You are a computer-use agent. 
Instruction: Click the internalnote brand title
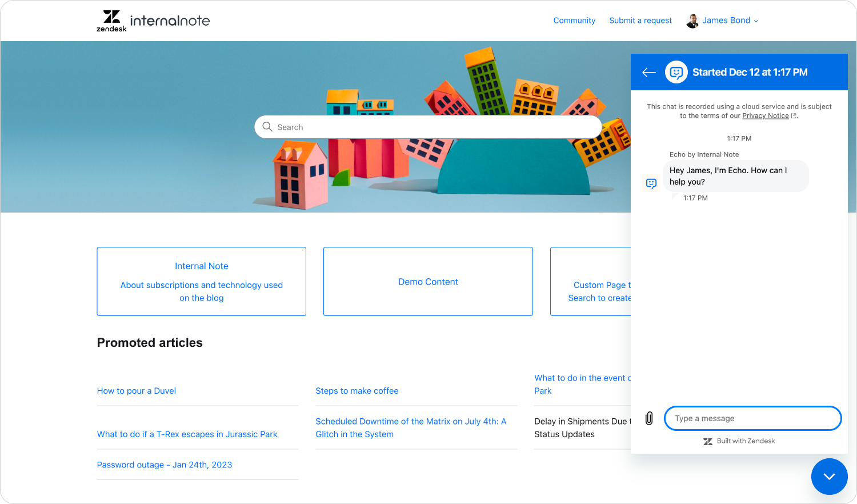click(x=170, y=21)
